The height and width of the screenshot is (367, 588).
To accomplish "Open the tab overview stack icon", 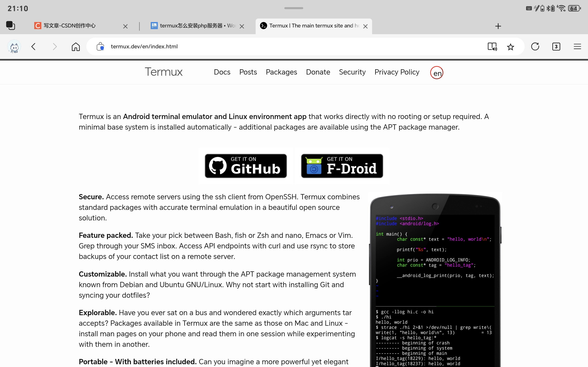I will 10,25.
